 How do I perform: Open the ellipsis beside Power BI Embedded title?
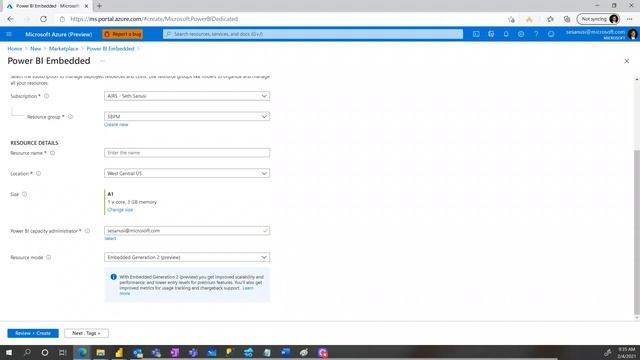pos(102,61)
